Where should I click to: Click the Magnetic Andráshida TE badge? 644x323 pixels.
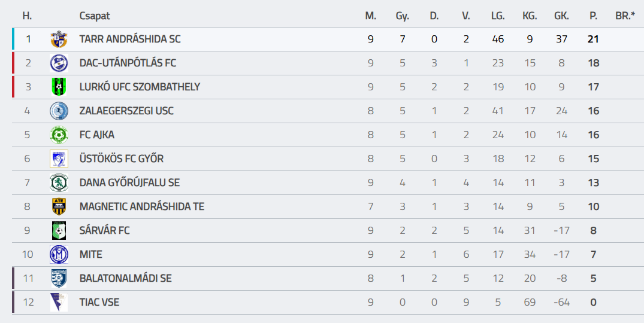click(59, 207)
